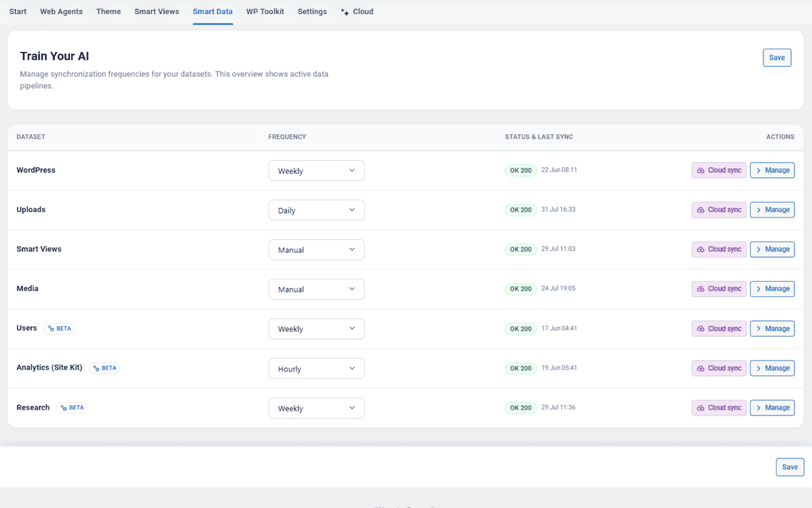
Task: Click the STATUS & LAST SYNC column header
Action: [539, 137]
